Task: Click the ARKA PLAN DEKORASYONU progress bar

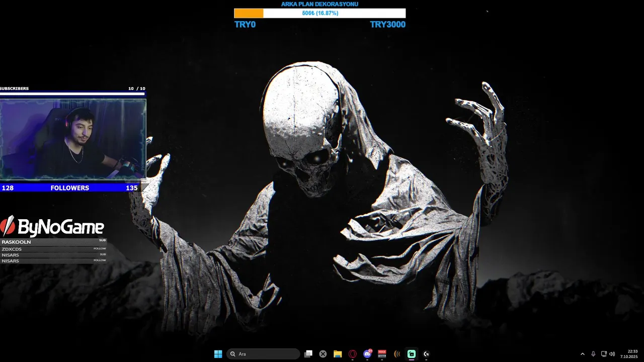Action: click(319, 13)
